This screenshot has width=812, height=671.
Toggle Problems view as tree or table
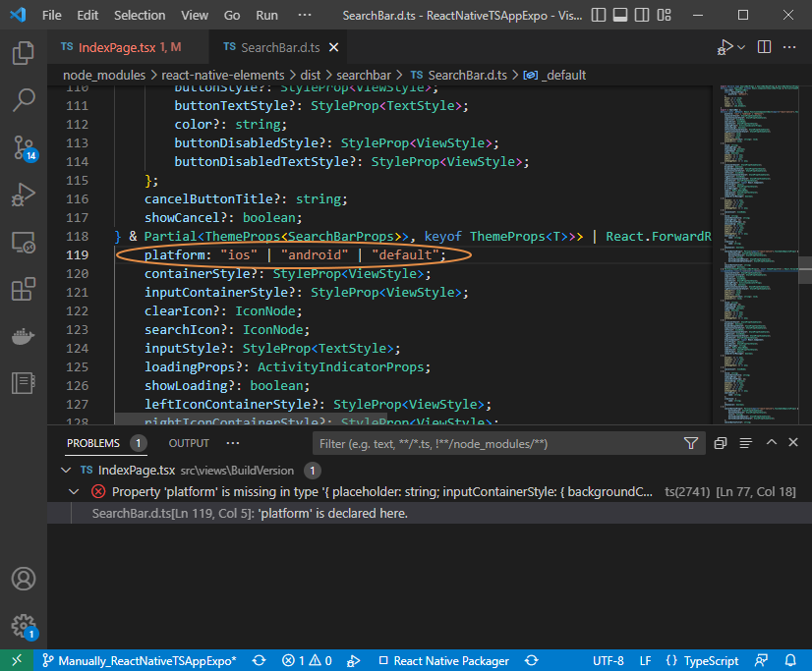pos(746,444)
